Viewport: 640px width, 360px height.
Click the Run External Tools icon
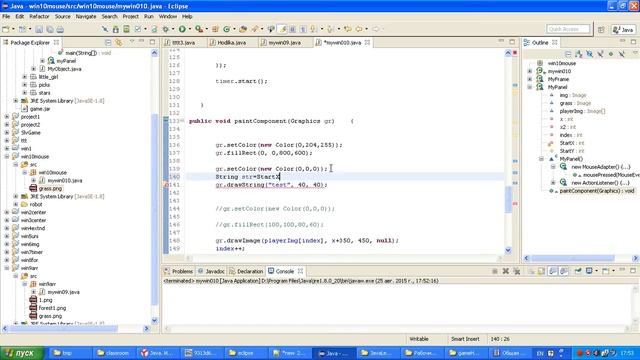(x=198, y=29)
